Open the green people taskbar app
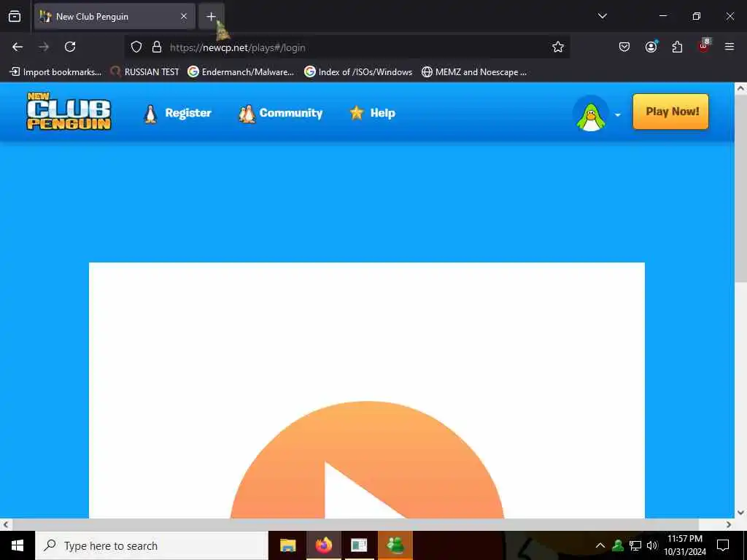747x560 pixels. (395, 545)
